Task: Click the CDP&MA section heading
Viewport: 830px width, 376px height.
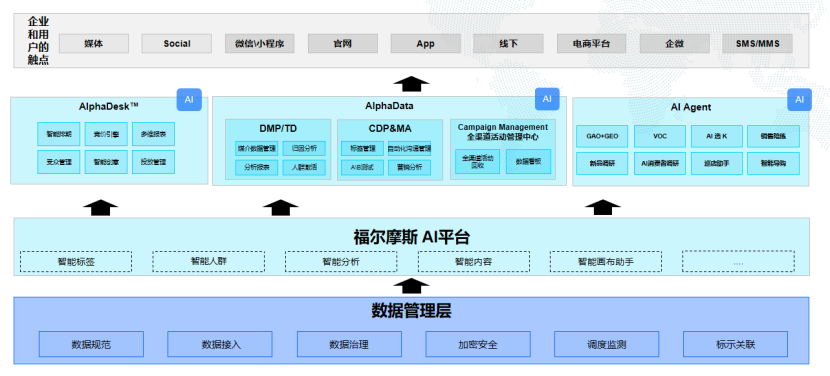Action: (x=390, y=129)
